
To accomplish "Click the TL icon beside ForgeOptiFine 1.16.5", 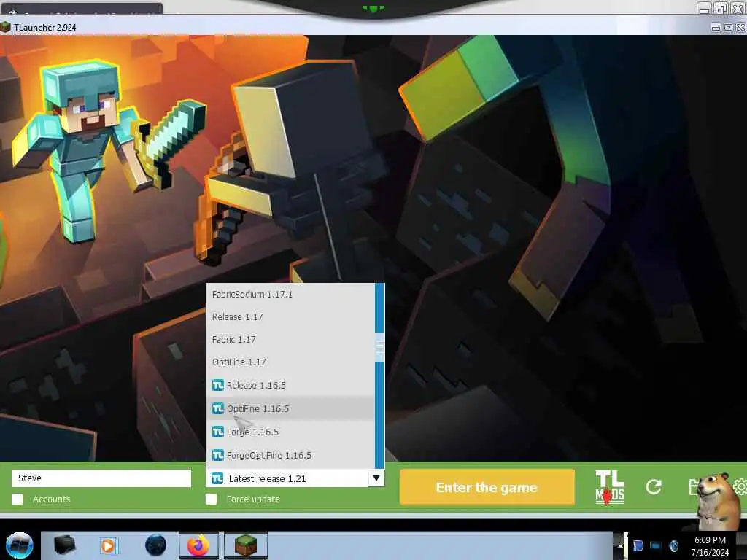I will point(217,455).
